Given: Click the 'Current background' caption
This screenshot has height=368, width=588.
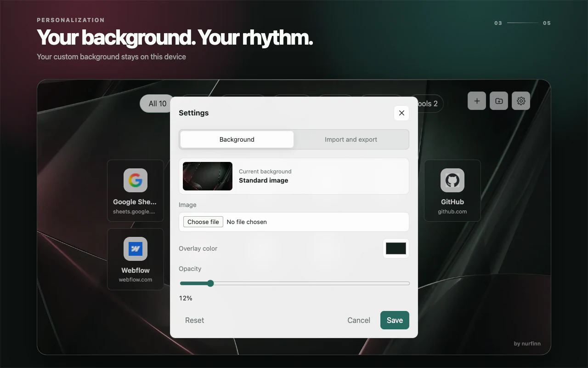Looking at the screenshot, I should (265, 171).
